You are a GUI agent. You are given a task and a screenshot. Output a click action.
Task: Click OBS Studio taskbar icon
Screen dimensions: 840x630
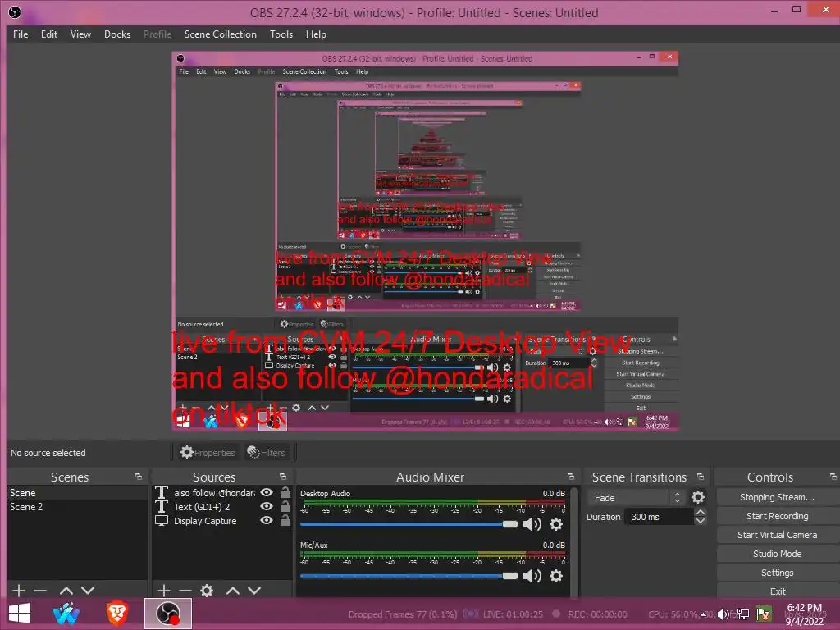pyautogui.click(x=167, y=614)
